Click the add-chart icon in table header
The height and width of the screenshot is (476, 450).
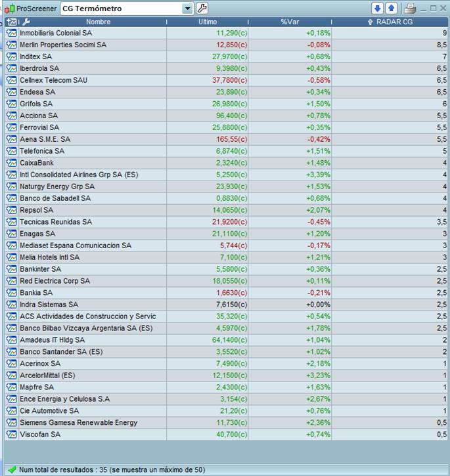click(12, 22)
